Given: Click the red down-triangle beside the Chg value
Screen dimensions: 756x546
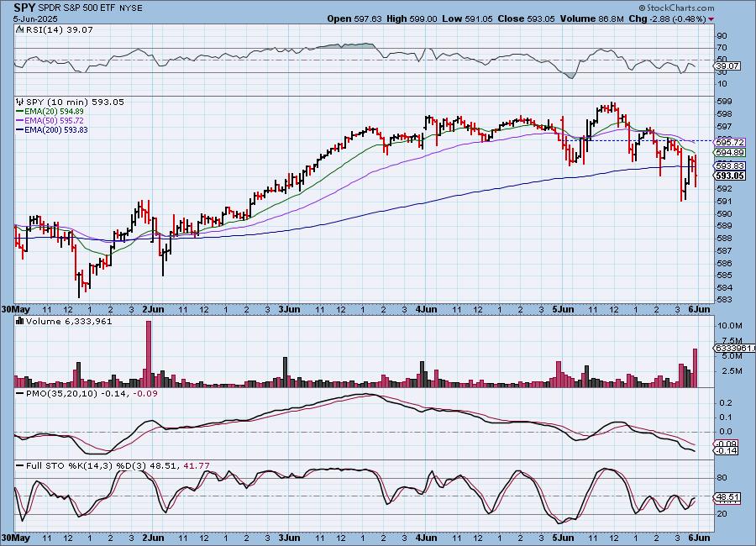Looking at the screenshot, I should pos(711,19).
